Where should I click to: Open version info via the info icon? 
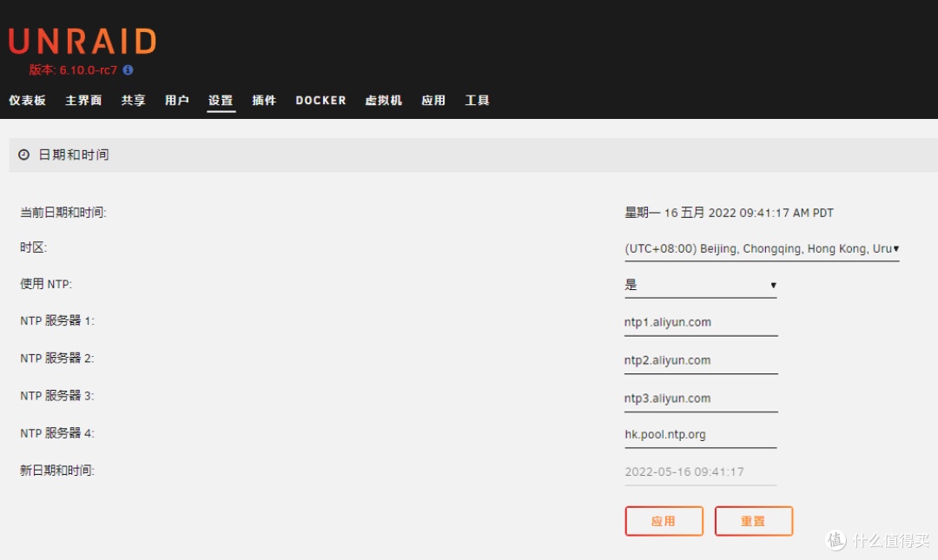tap(128, 70)
